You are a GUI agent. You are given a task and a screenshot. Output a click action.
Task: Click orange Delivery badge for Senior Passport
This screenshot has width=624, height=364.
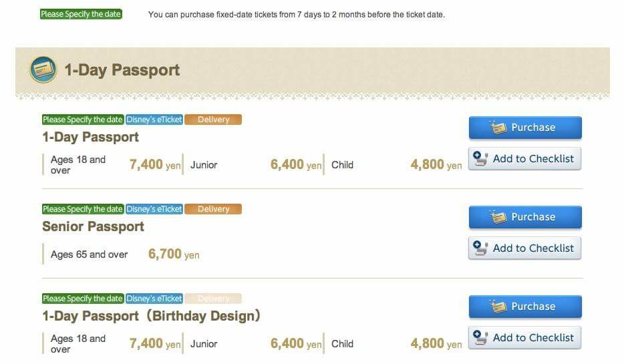coord(213,209)
